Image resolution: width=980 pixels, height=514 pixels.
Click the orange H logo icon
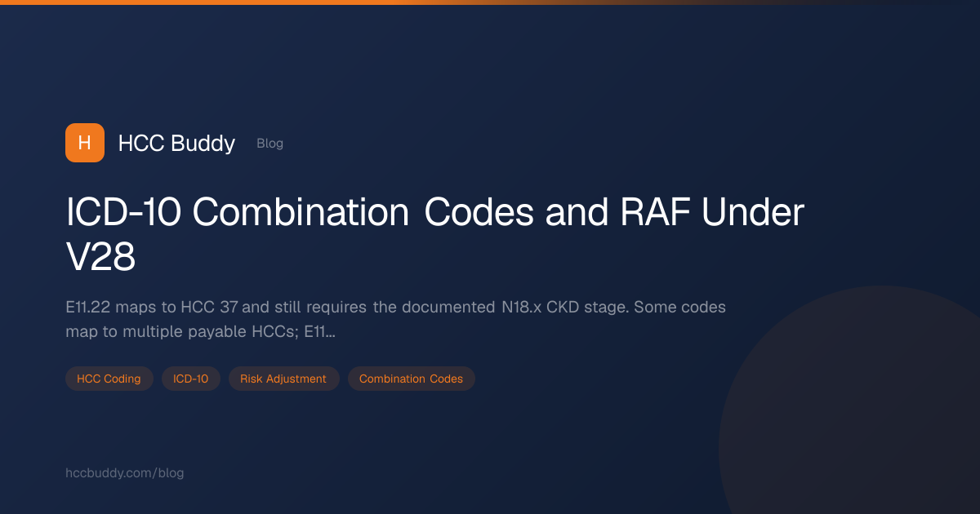(85, 143)
